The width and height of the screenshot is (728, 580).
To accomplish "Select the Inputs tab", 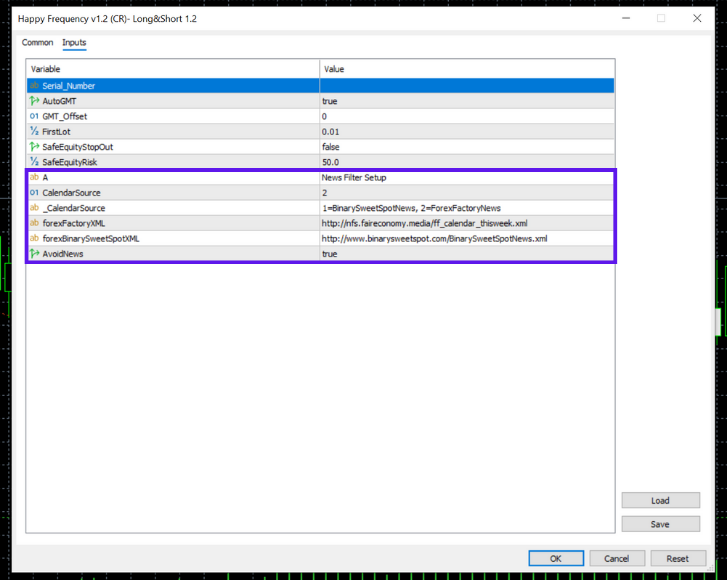I will 74,43.
